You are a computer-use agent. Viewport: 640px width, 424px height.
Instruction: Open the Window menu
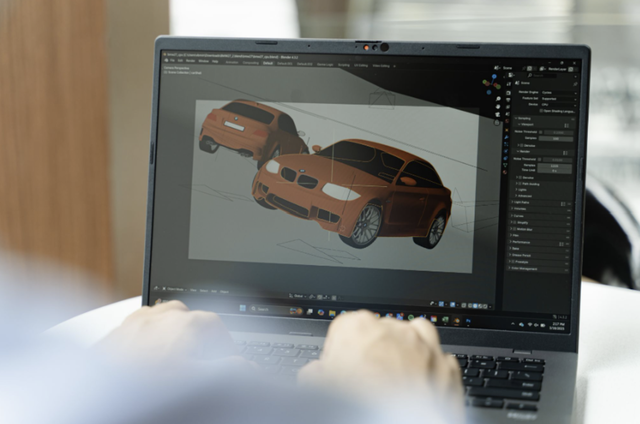(x=203, y=61)
